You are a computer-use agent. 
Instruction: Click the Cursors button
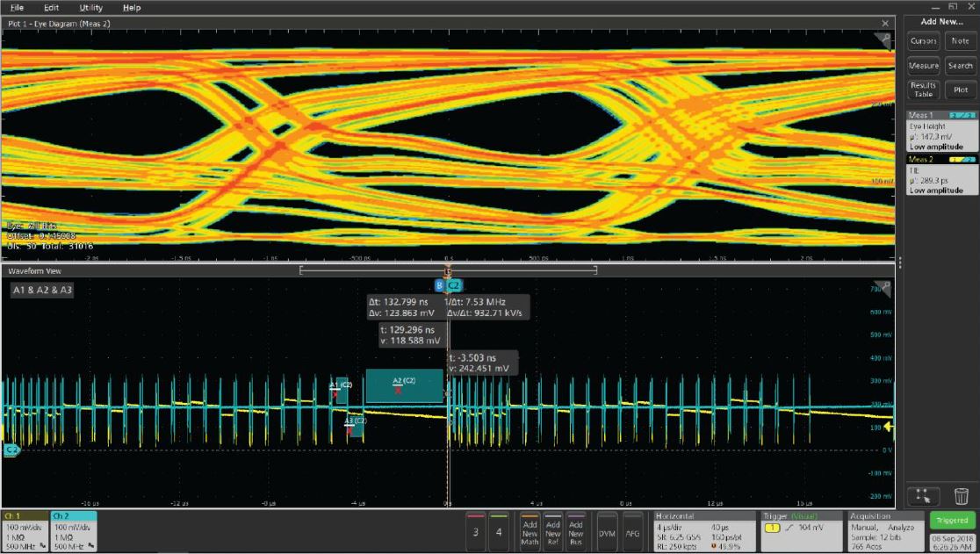[x=924, y=41]
